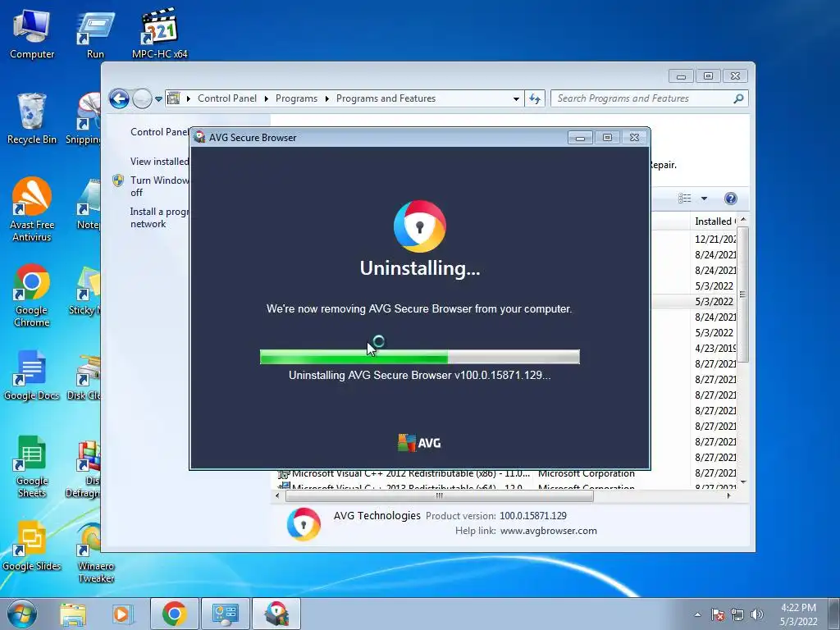Click the taskbar clock showing 4:22 PM
Image resolution: width=840 pixels, height=630 pixels.
798,614
